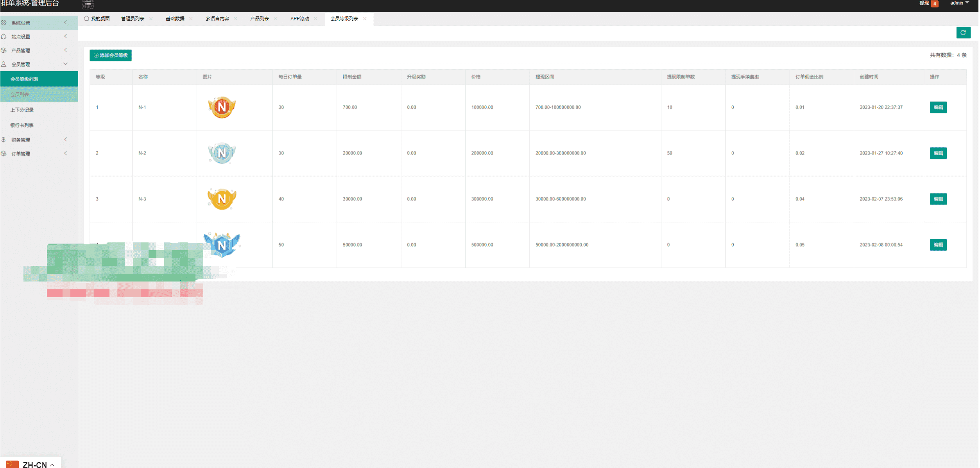Open 上下分记录 in the sidebar

coord(22,110)
